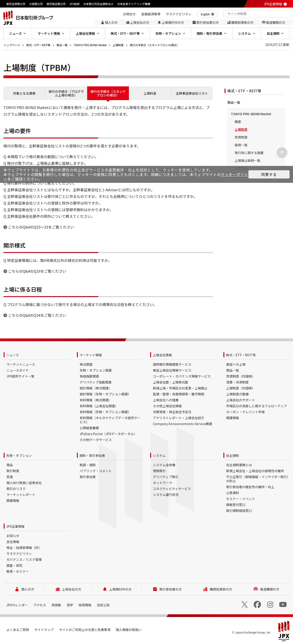Expand the マーケット情報 navigation menu
The width and height of the screenshot is (293, 644).
pos(51,34)
